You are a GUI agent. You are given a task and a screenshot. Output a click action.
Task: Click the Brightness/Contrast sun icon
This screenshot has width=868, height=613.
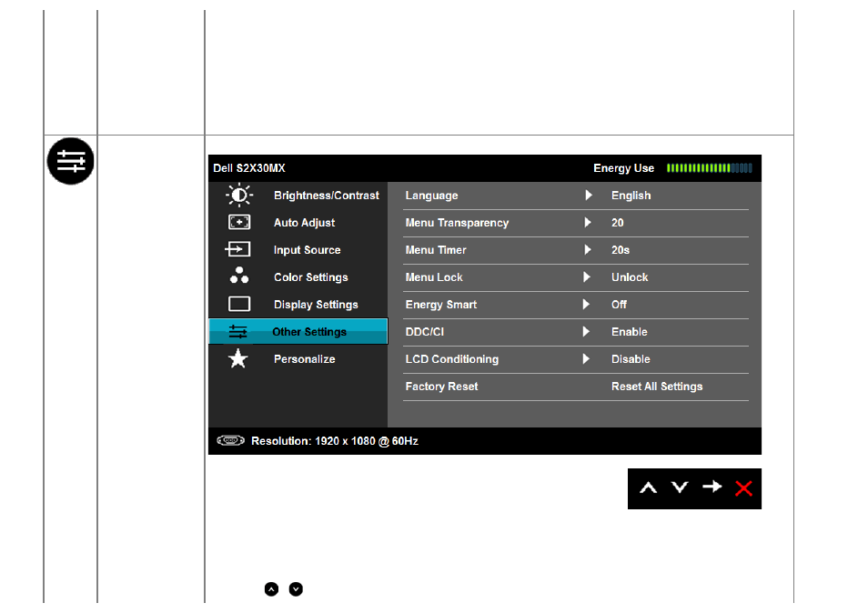coord(239,196)
